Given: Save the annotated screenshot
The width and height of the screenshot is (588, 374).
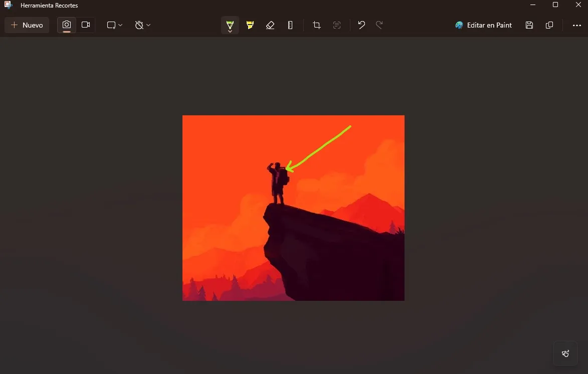Looking at the screenshot, I should [x=529, y=25].
